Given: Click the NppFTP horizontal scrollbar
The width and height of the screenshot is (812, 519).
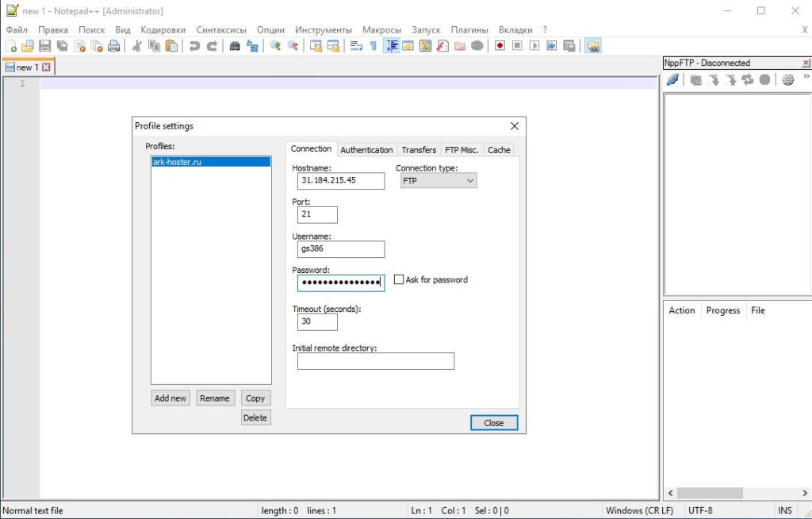Looking at the screenshot, I should pyautogui.click(x=738, y=493).
